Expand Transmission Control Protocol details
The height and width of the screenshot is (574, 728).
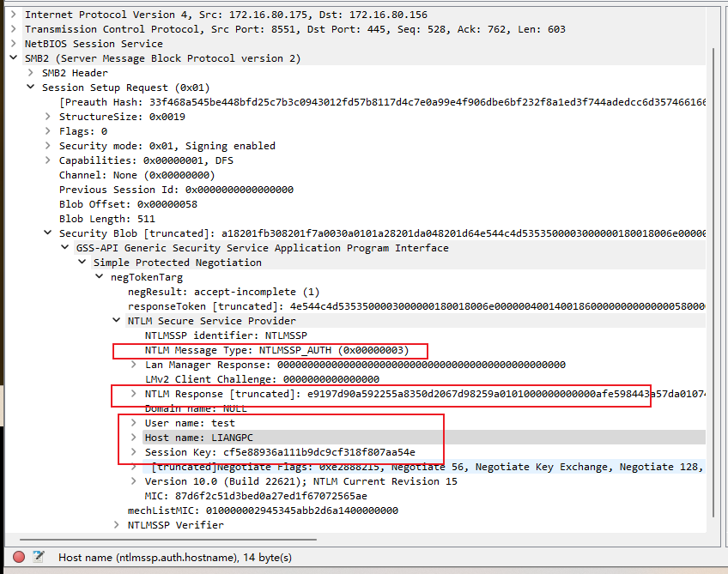(13, 29)
